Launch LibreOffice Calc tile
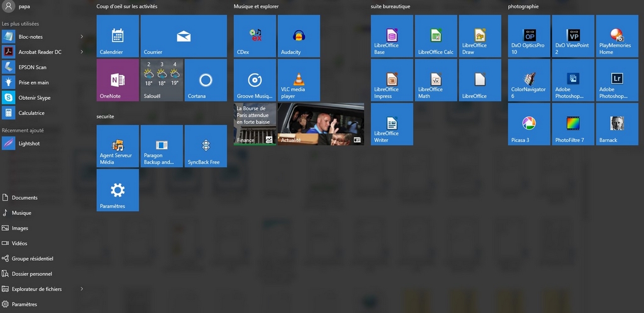The image size is (644, 313). 436,36
